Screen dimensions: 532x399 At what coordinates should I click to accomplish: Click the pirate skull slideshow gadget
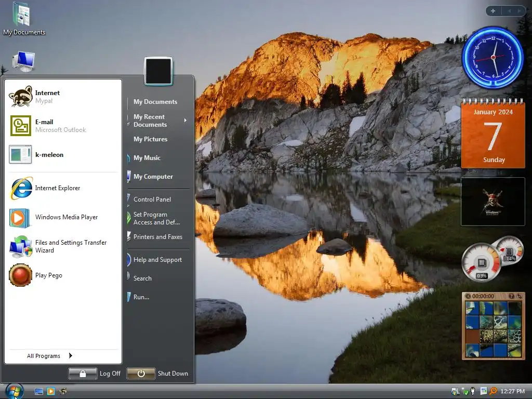[x=493, y=202]
